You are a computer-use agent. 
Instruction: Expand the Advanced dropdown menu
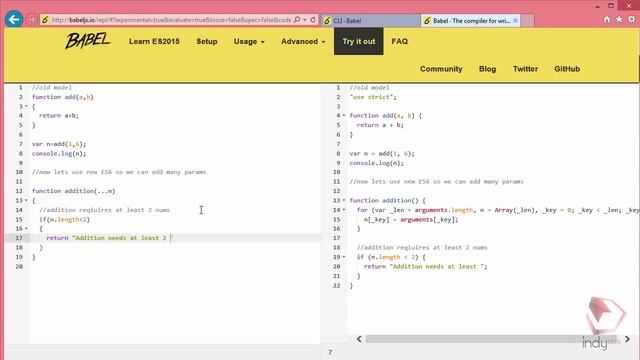(303, 41)
